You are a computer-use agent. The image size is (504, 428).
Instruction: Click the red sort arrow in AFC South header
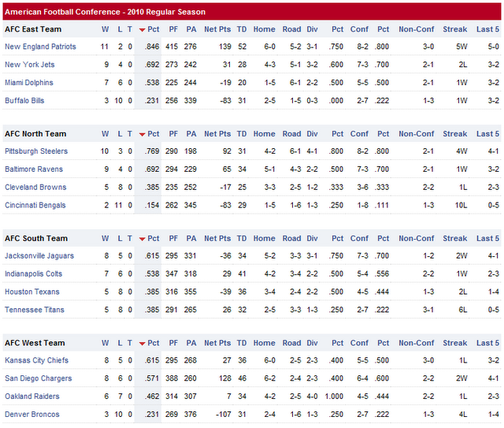[x=142, y=239]
